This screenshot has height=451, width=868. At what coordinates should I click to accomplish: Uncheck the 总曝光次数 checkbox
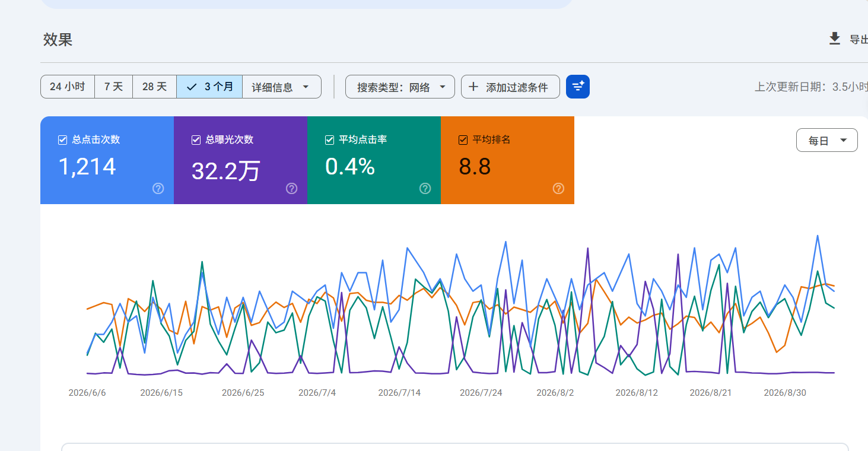click(x=196, y=140)
